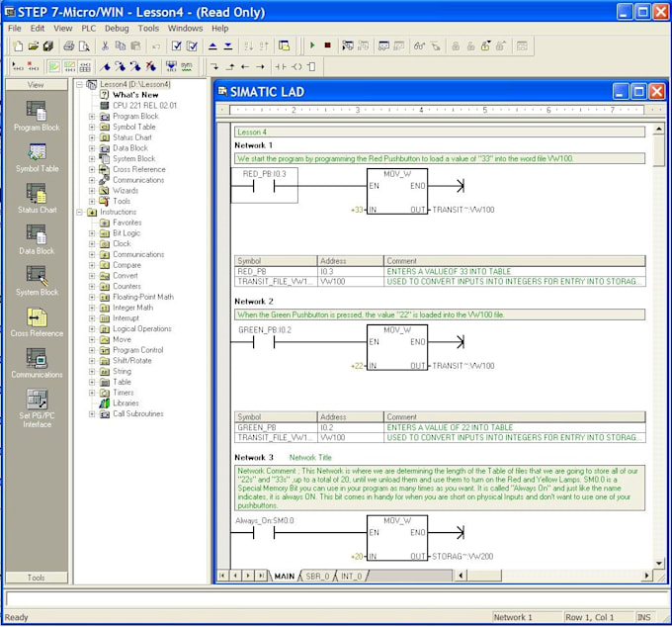Image resolution: width=672 pixels, height=627 pixels.
Task: Open the Data Block view icon
Action: click(x=36, y=235)
